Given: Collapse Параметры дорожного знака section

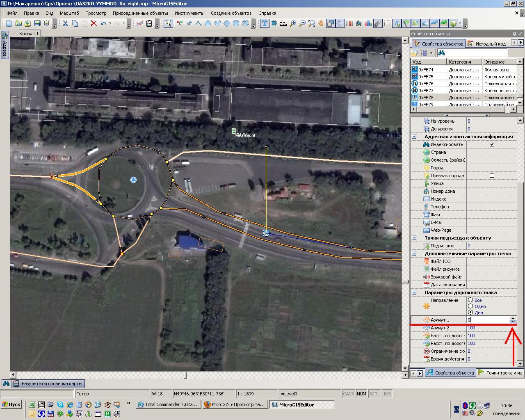Looking at the screenshot, I should pyautogui.click(x=414, y=292).
